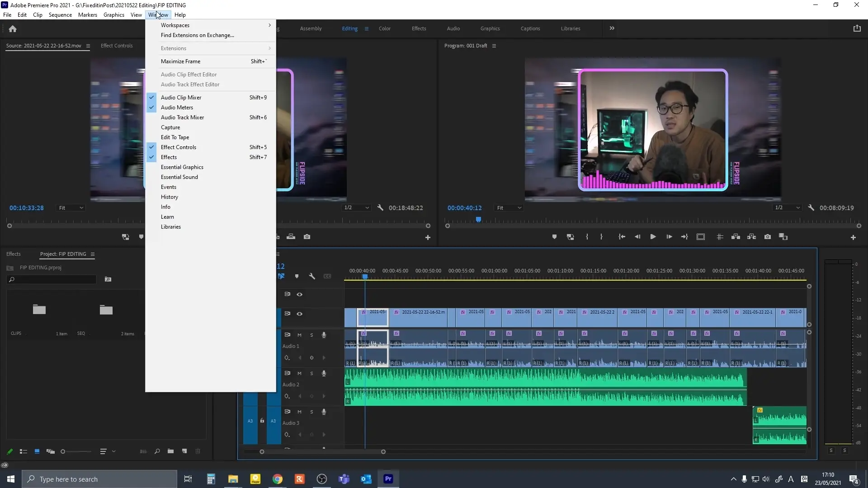Switch the Project panel to icon view
The image size is (868, 488).
click(37, 451)
